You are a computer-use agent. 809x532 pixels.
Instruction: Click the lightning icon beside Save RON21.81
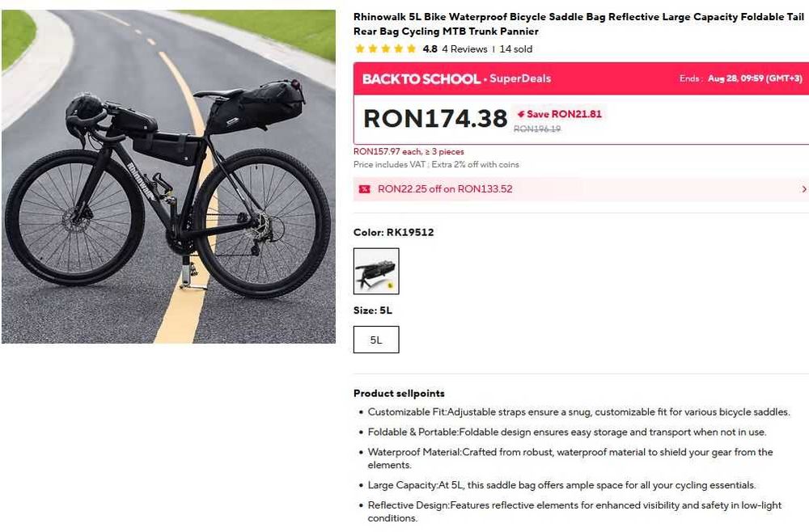[521, 114]
